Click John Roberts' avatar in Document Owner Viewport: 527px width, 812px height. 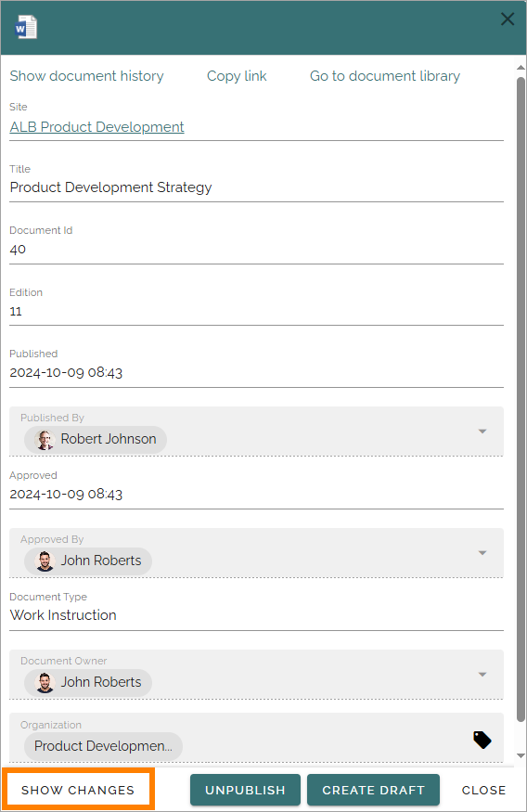(45, 683)
